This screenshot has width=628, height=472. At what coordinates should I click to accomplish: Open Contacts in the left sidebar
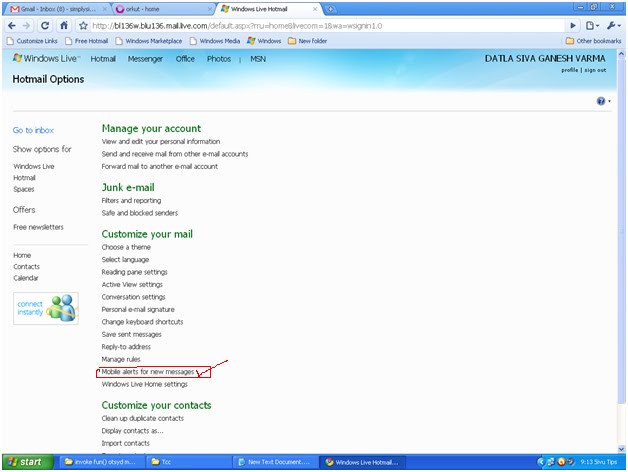[x=26, y=266]
